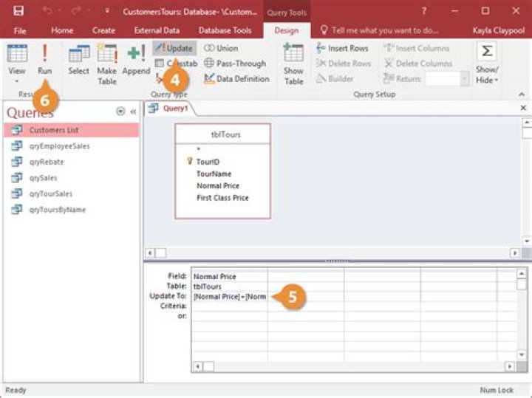Image resolution: width=532 pixels, height=398 pixels.
Task: Select the Pass-Through query type
Action: tap(235, 64)
